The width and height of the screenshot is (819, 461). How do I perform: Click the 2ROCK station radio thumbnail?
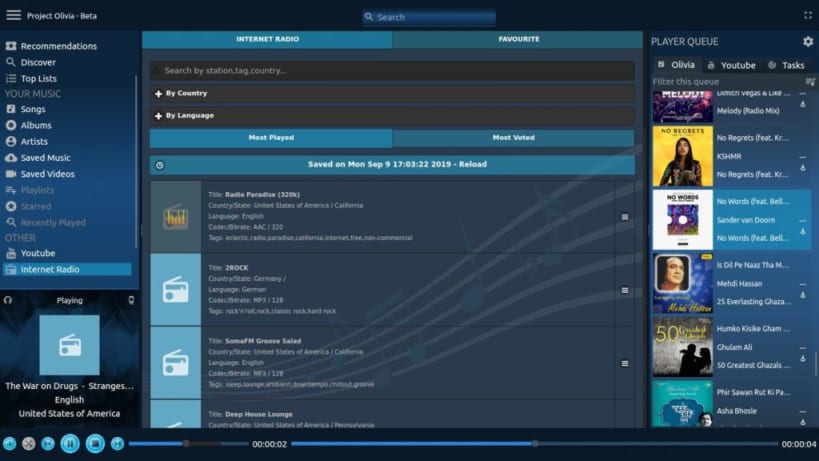pos(176,290)
